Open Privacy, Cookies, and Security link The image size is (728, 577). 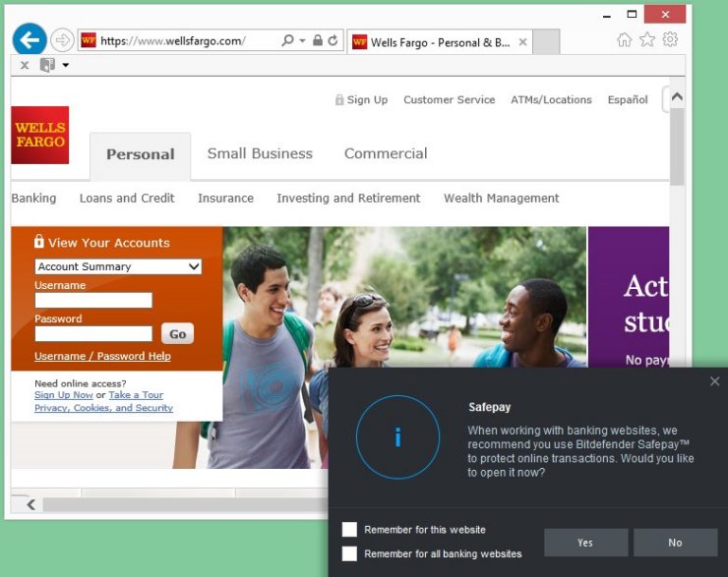pos(103,408)
